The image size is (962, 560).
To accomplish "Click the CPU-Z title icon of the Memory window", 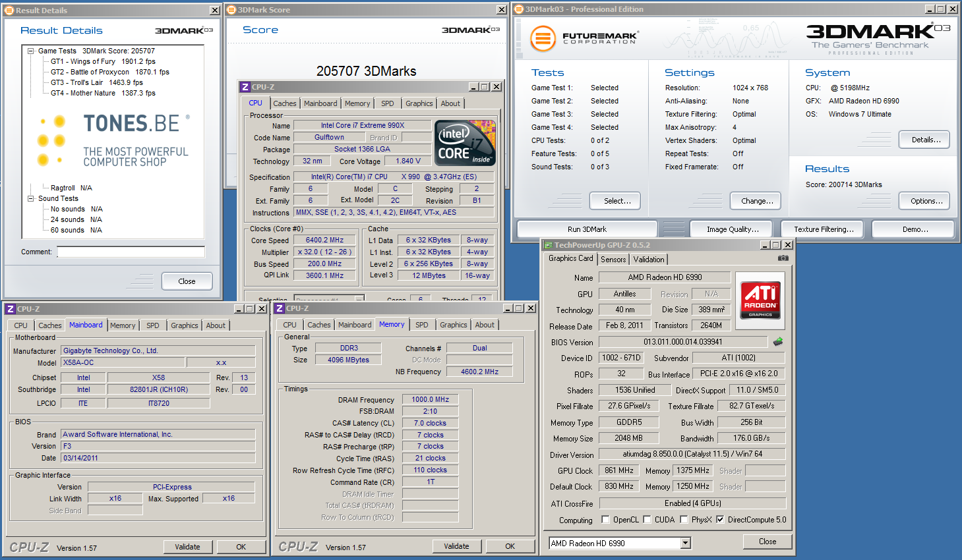I will (280, 308).
